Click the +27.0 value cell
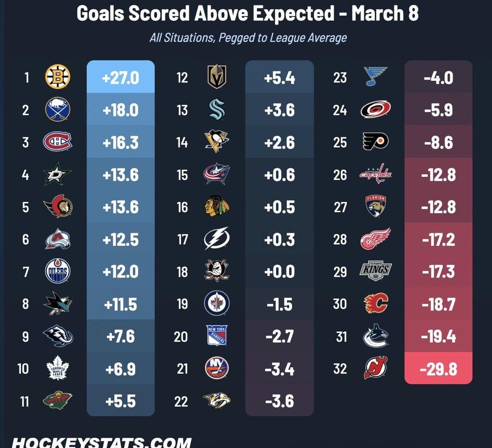The width and height of the screenshot is (492, 448). click(x=121, y=77)
